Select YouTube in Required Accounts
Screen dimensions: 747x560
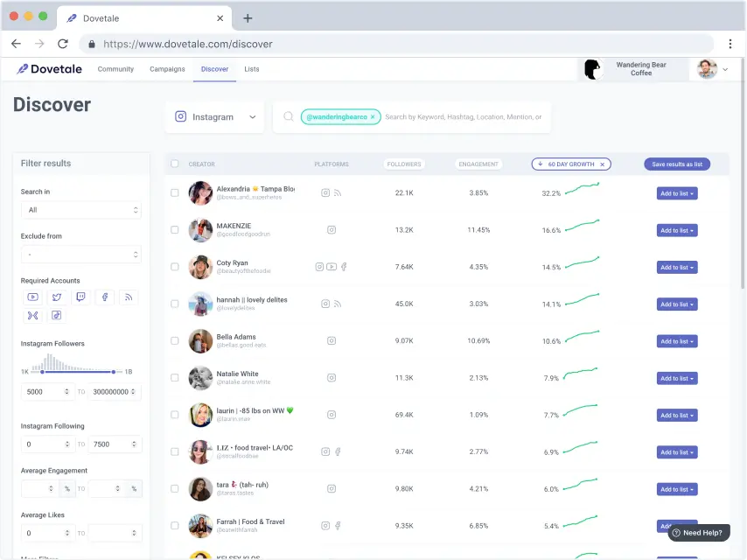32,297
